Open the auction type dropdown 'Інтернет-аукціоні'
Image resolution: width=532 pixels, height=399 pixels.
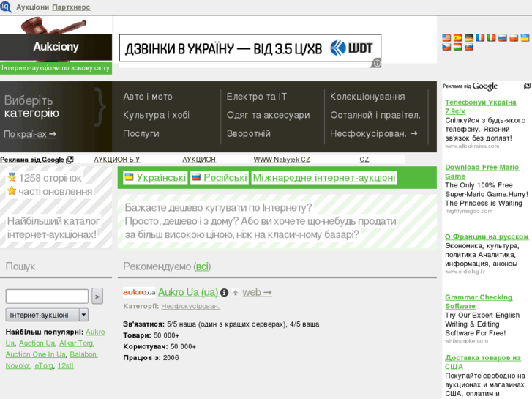tap(47, 315)
